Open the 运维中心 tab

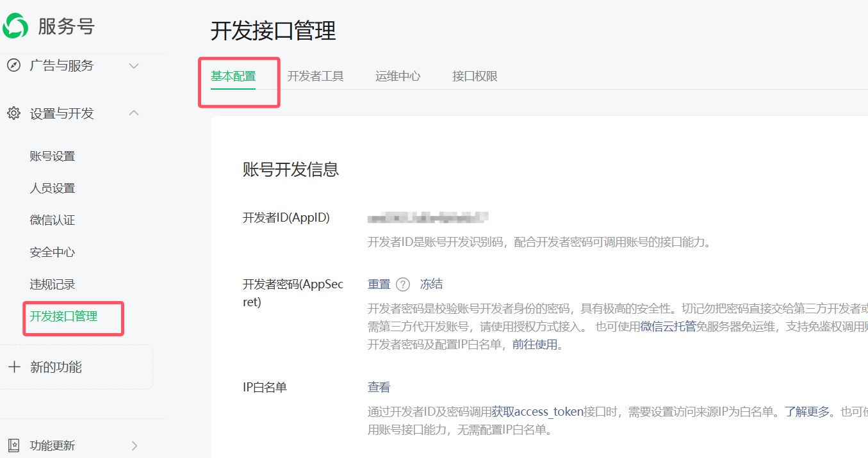coord(398,76)
